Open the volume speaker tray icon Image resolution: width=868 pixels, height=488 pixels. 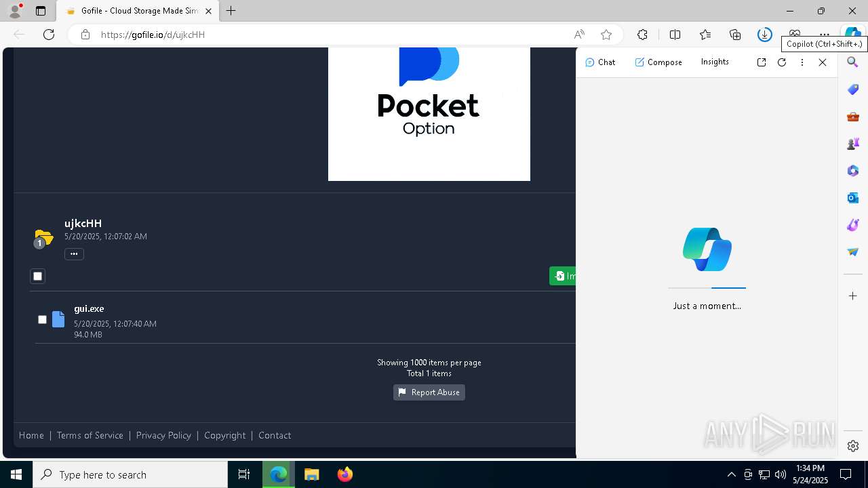pos(781,474)
